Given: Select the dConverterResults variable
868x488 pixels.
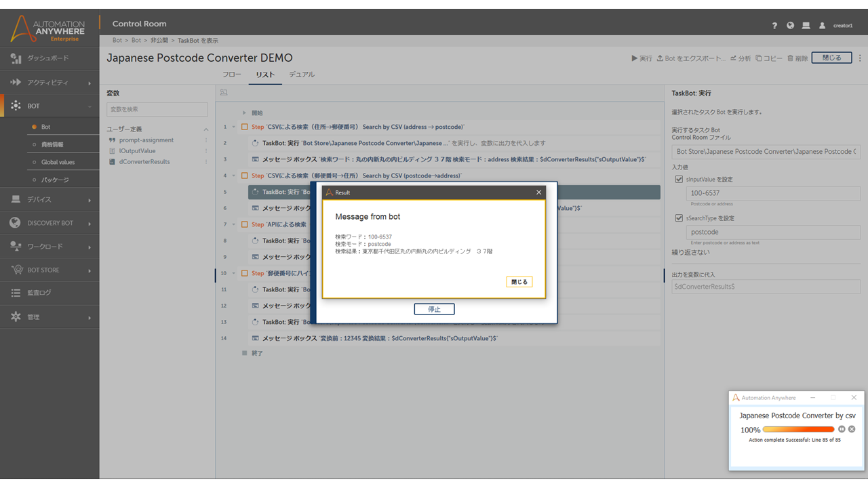Looking at the screenshot, I should (144, 162).
